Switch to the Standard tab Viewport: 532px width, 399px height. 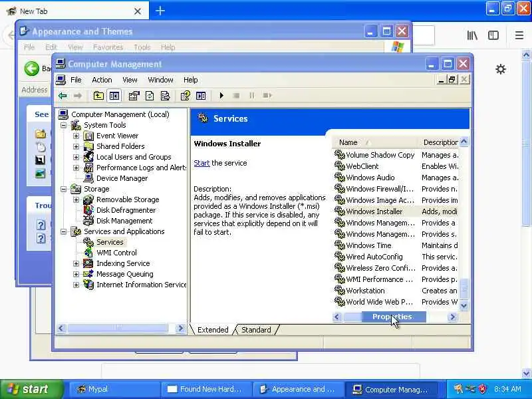pos(256,330)
